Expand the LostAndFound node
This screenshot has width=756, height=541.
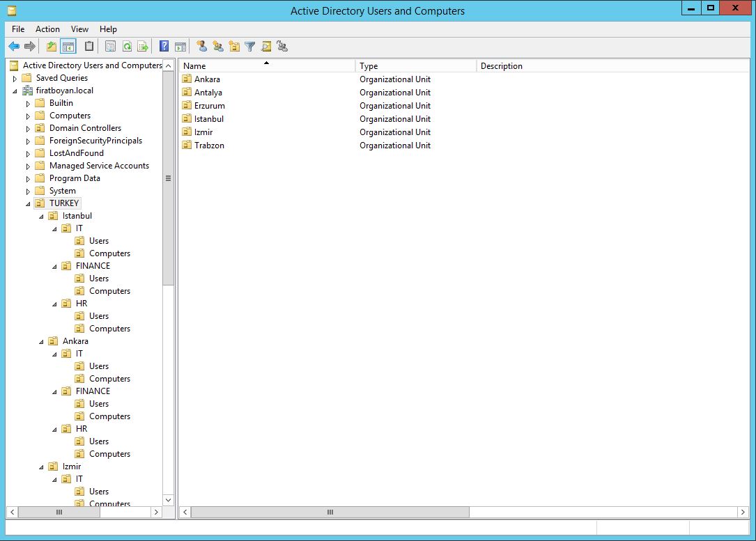(28, 153)
